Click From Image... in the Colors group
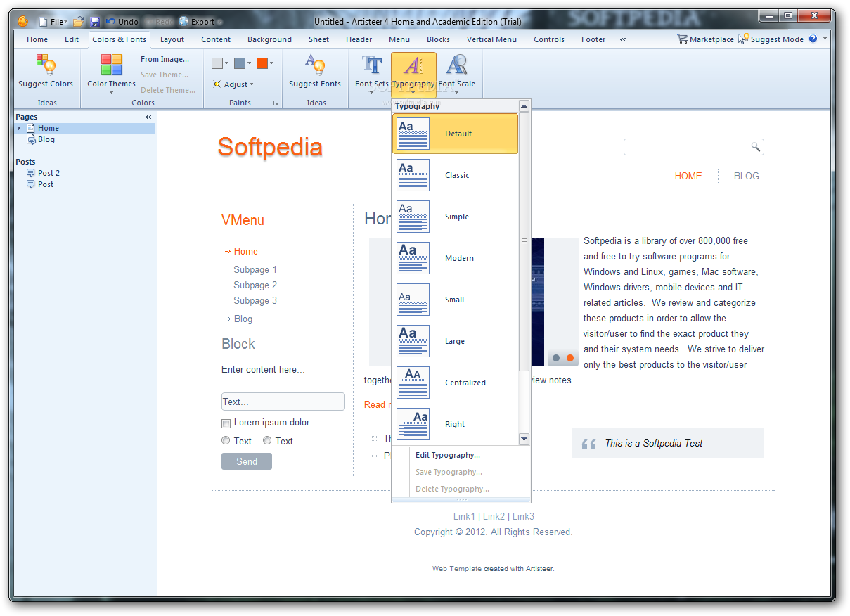Image resolution: width=850 pixels, height=616 pixels. [x=165, y=59]
